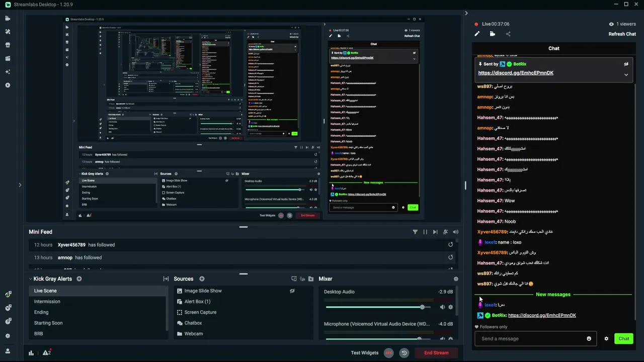Click Test Widgets
The width and height of the screenshot is (644, 362).
[365, 352]
